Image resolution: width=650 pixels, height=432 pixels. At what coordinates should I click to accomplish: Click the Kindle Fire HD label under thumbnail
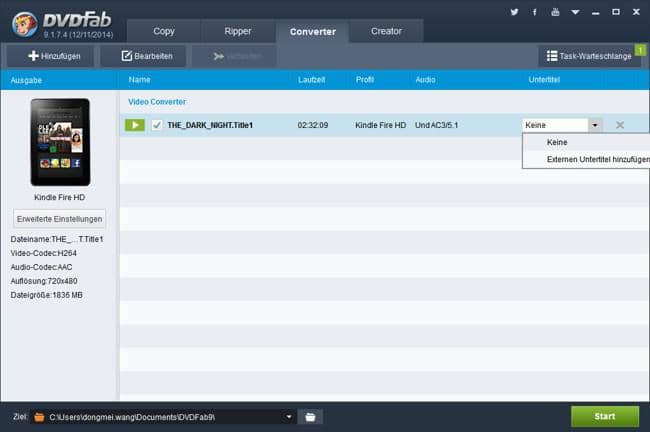pos(60,197)
